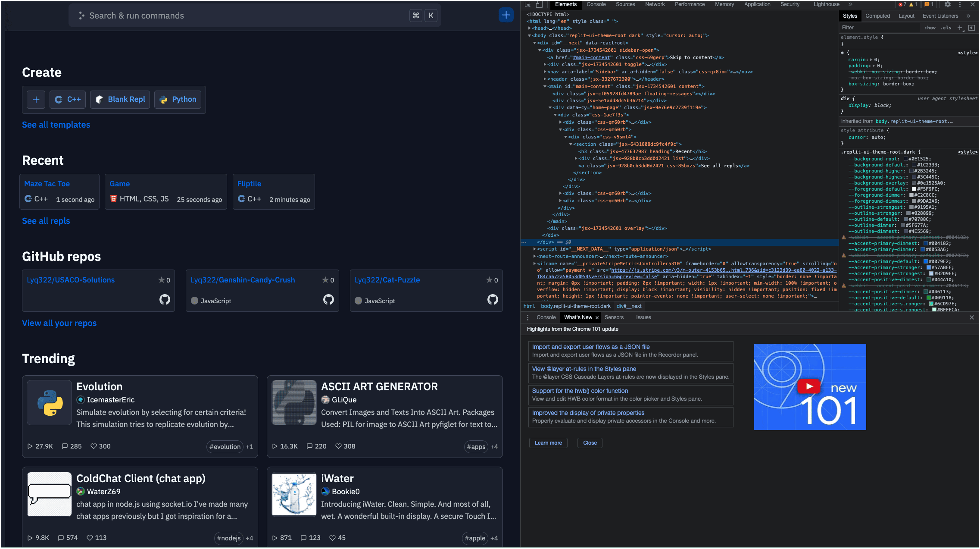Open GitHub icon on Cat-Puzzle repo card

click(x=493, y=300)
